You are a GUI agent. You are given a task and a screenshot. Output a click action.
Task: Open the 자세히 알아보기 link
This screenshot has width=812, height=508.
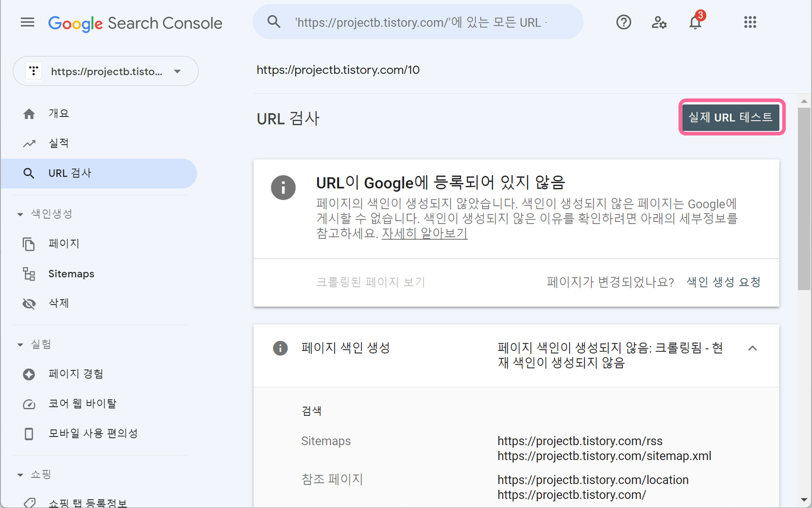[424, 233]
